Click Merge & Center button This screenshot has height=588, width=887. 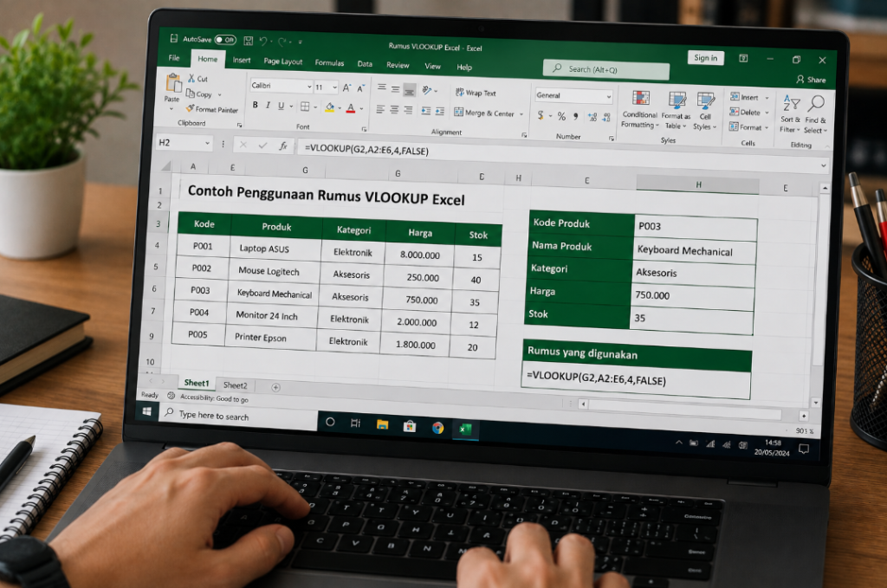click(x=484, y=113)
